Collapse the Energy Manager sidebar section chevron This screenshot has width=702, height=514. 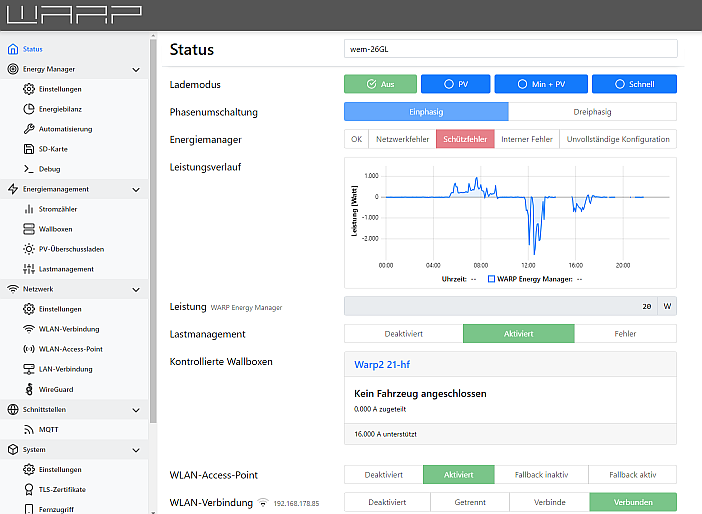136,69
